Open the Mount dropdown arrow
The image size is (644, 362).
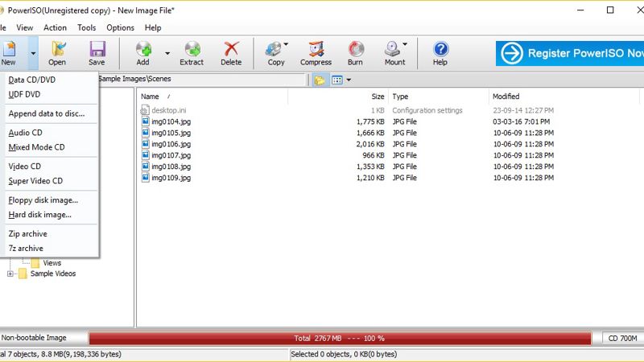[405, 44]
